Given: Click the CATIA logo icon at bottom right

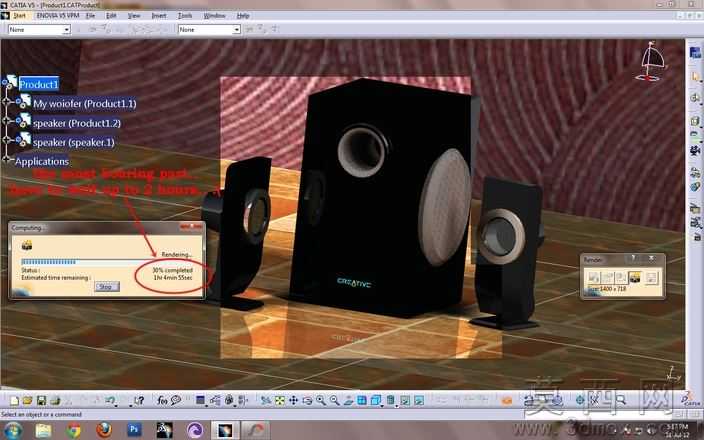Looking at the screenshot, I should [691, 400].
